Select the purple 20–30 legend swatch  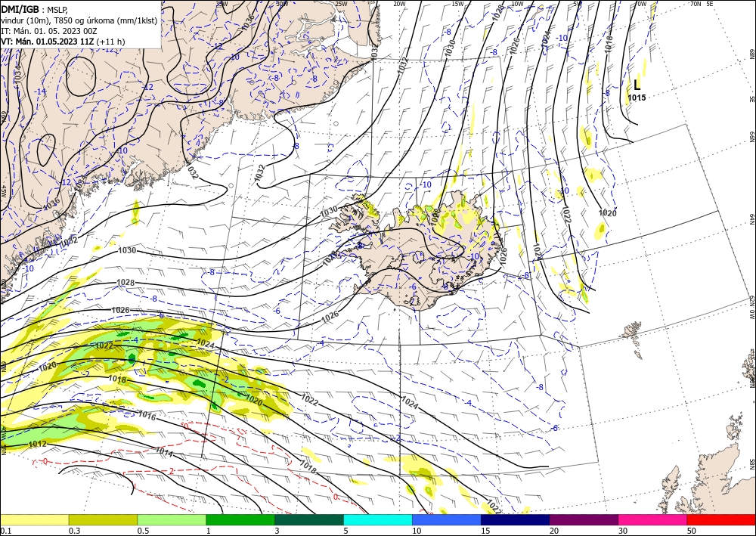(x=584, y=519)
